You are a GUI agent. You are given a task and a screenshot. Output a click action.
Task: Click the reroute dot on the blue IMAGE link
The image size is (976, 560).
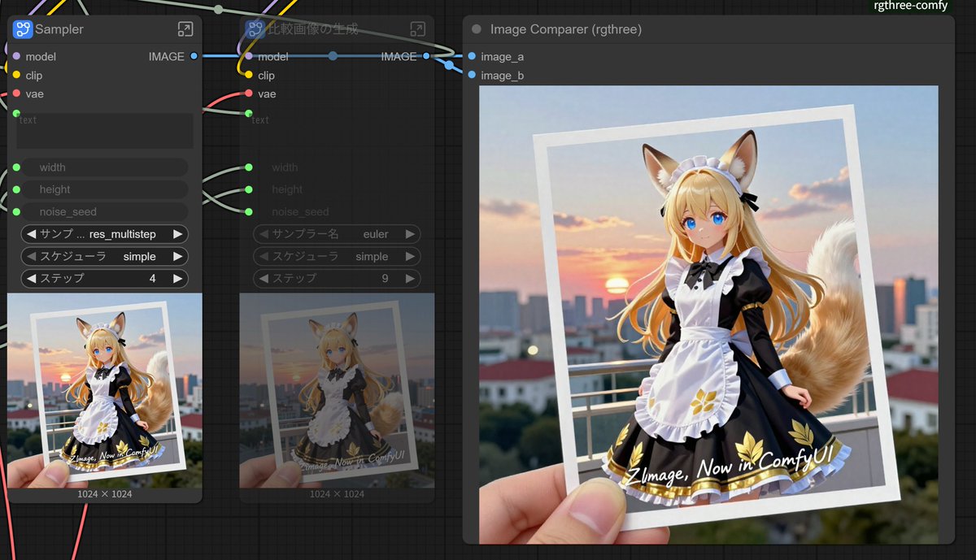333,56
